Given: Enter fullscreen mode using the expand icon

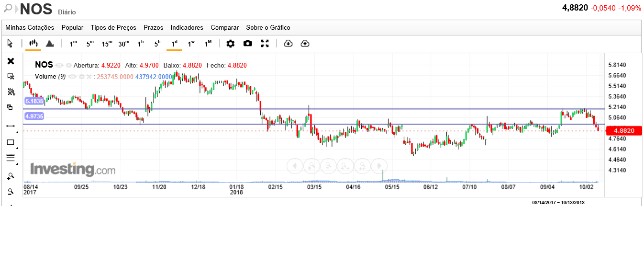Looking at the screenshot, I should coord(265,44).
